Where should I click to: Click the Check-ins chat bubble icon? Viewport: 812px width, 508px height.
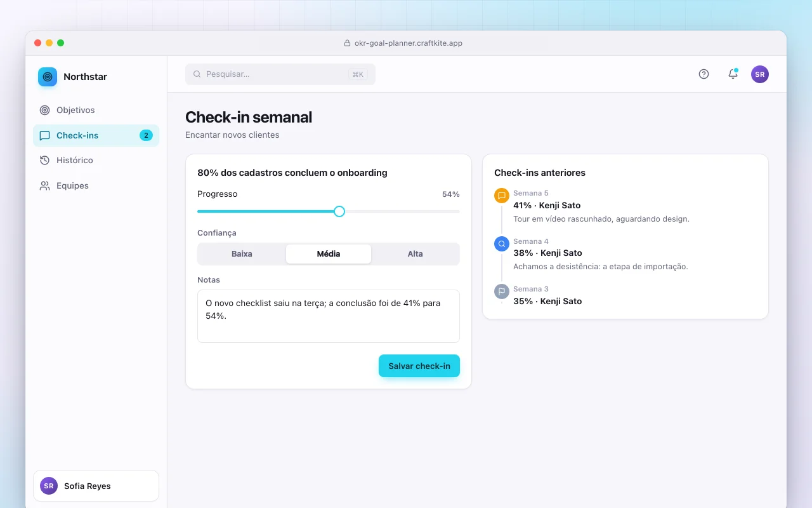[x=44, y=135]
